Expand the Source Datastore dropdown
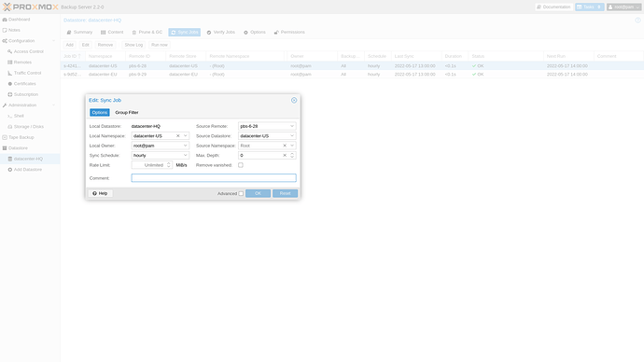644x362 pixels. tap(292, 136)
